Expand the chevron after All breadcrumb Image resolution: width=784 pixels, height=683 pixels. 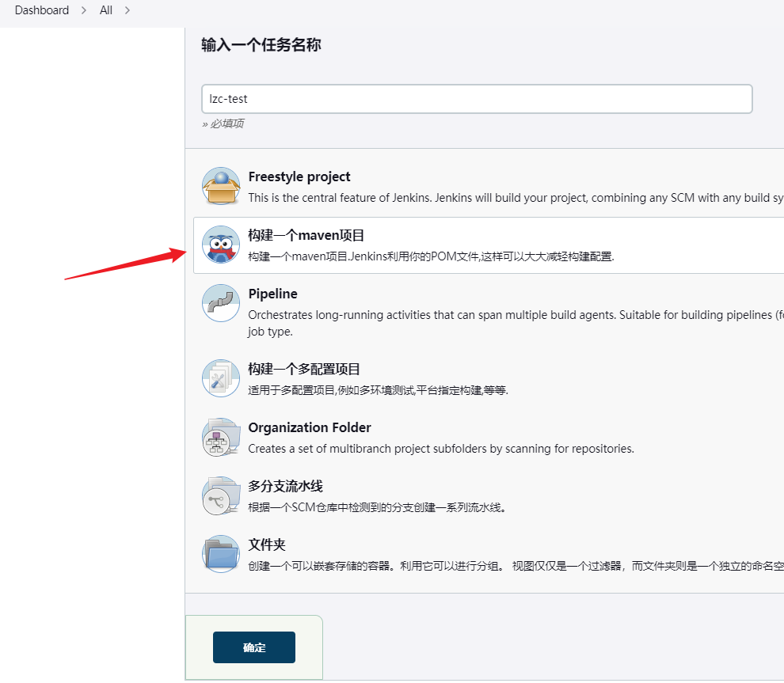tap(127, 10)
